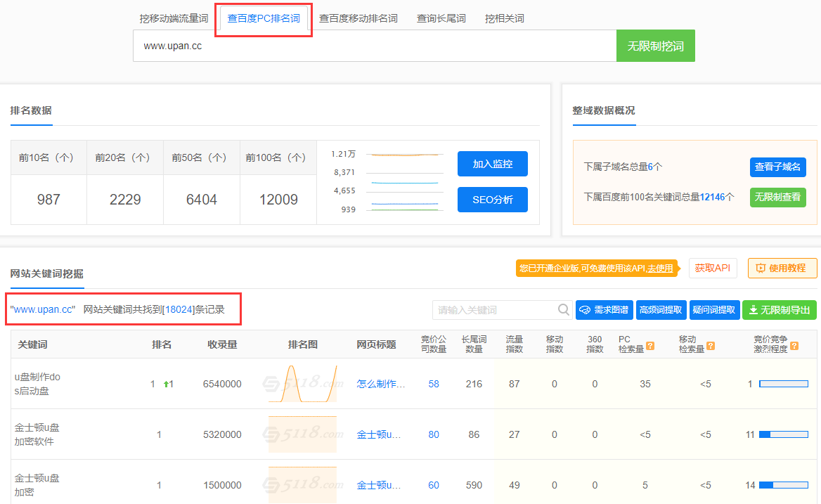Image resolution: width=821 pixels, height=504 pixels.
Task: Click the magnifier icon in keyword search
Action: 564,310
